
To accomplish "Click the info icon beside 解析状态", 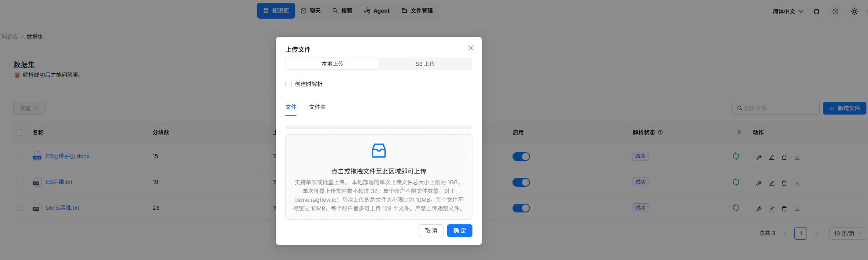I will 660,132.
